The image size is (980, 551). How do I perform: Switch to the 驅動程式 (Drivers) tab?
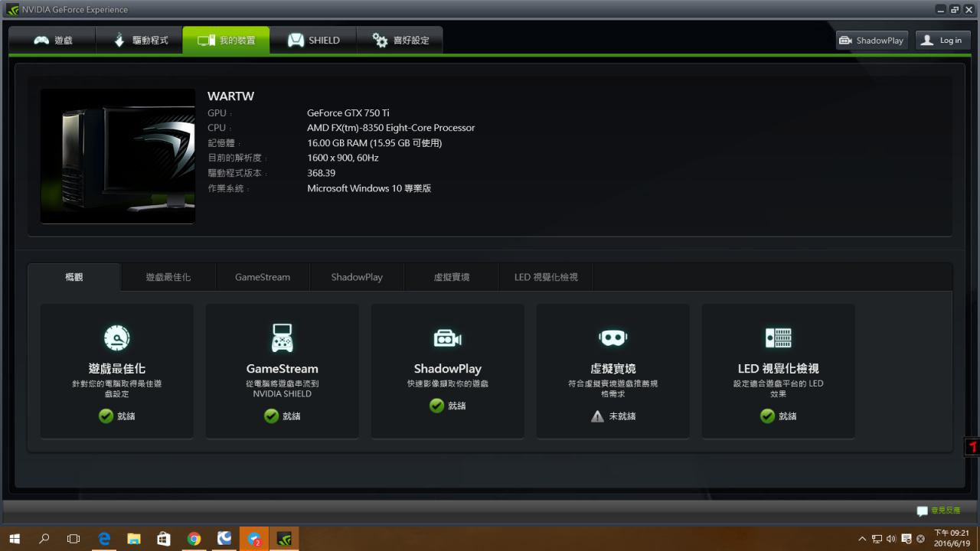[140, 41]
